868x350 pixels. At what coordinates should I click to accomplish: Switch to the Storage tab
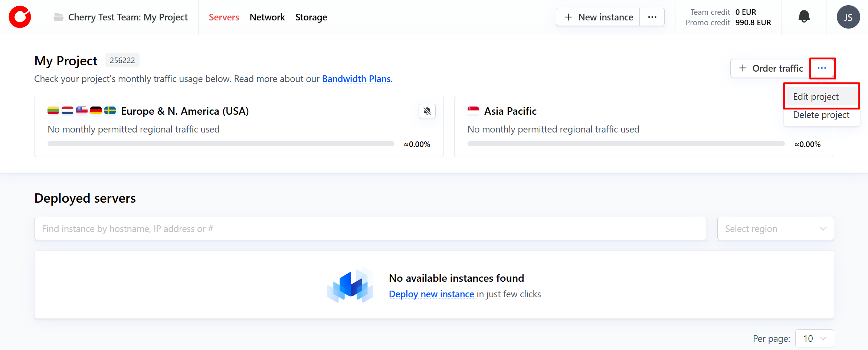(x=311, y=17)
